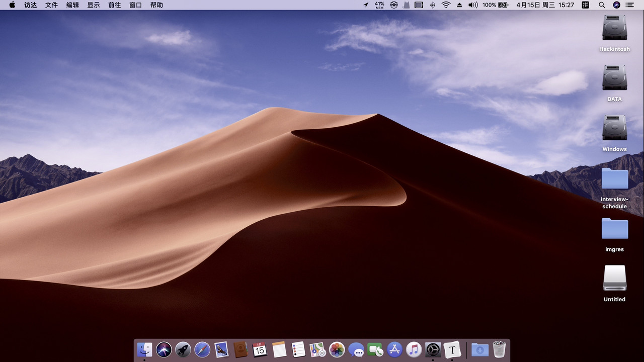The width and height of the screenshot is (644, 362).
Task: Select the Untitled external disk icon
Action: pyautogui.click(x=614, y=278)
